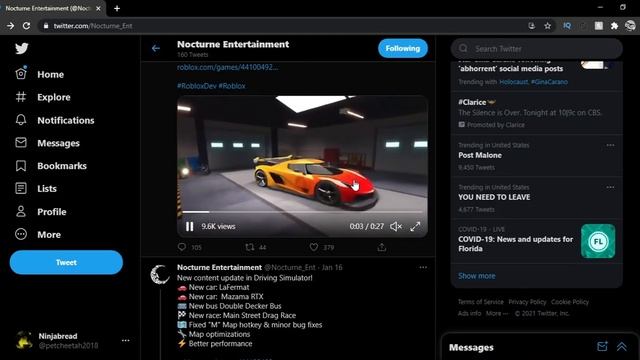Open Nocturne Entertainment avatar on Jan 16 tweet
The height and width of the screenshot is (360, 640).
pos(160,274)
